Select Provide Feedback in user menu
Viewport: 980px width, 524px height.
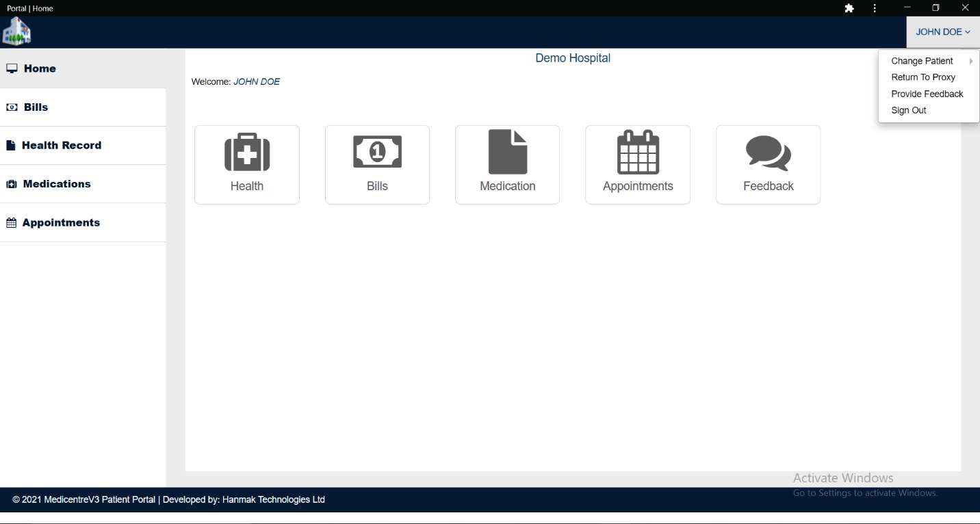(x=929, y=94)
